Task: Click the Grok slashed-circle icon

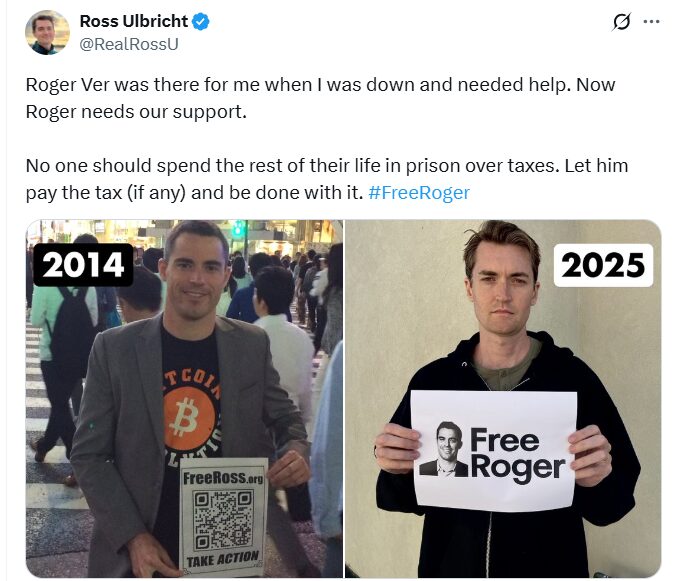Action: pos(621,22)
